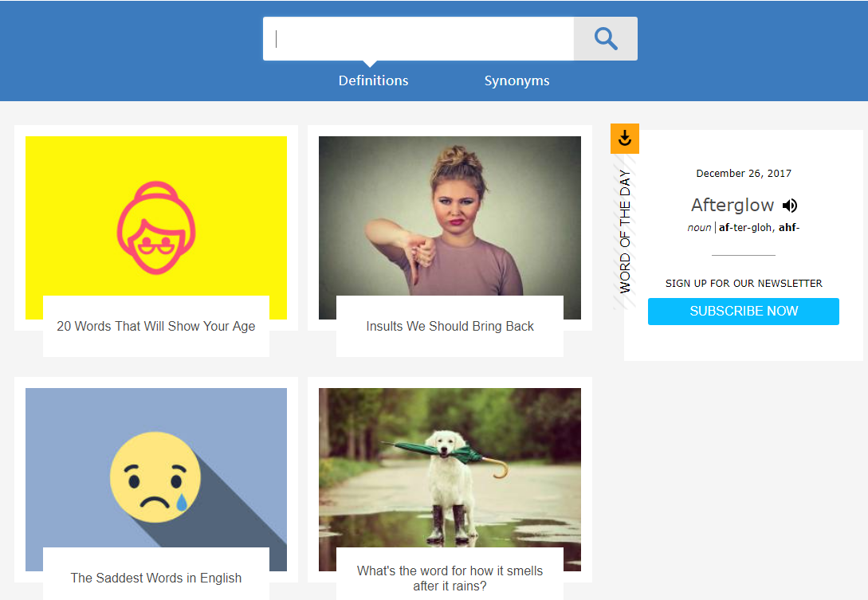Select the Definitions tab
Viewport: 868px width, 600px height.
373,80
